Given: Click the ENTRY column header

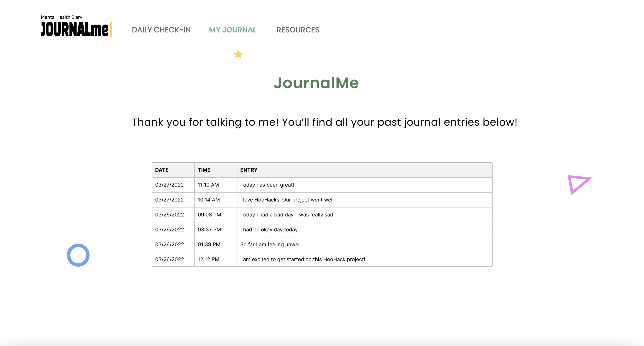Looking at the screenshot, I should click(x=249, y=170).
